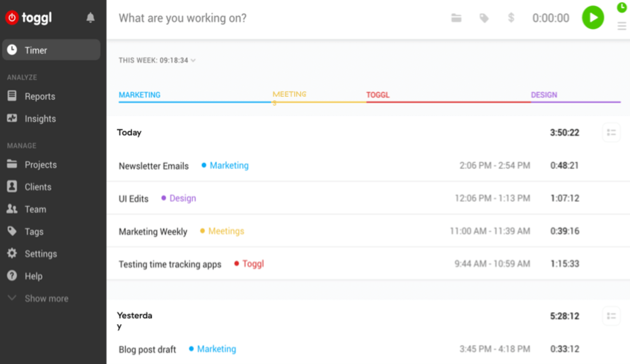Click the Show more chevron arrow
This screenshot has width=630, height=364.
(x=12, y=298)
